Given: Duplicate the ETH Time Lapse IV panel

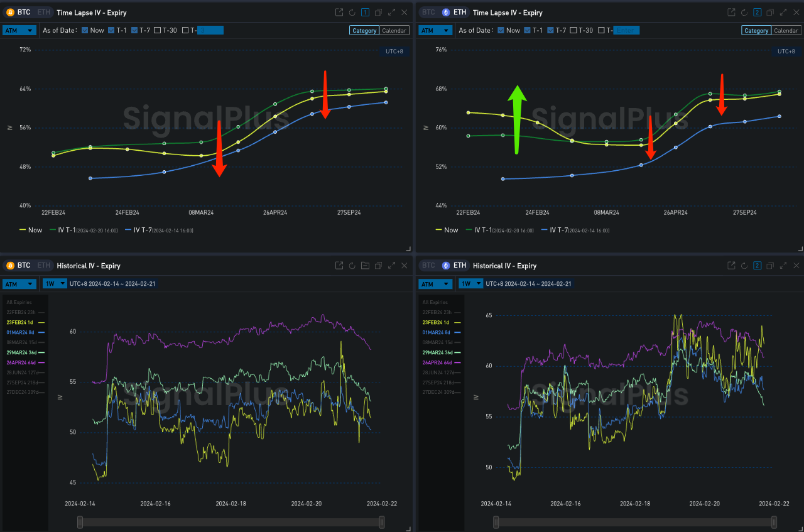Looking at the screenshot, I should [770, 13].
